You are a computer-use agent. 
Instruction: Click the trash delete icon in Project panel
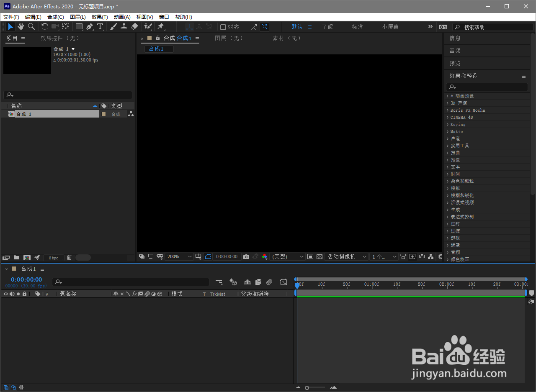(x=70, y=258)
